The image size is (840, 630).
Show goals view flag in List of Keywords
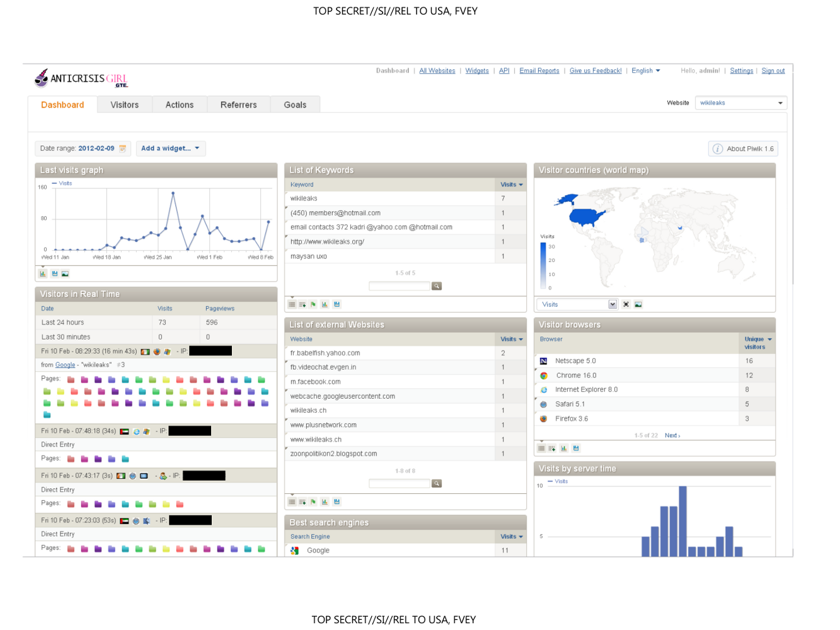coord(313,304)
